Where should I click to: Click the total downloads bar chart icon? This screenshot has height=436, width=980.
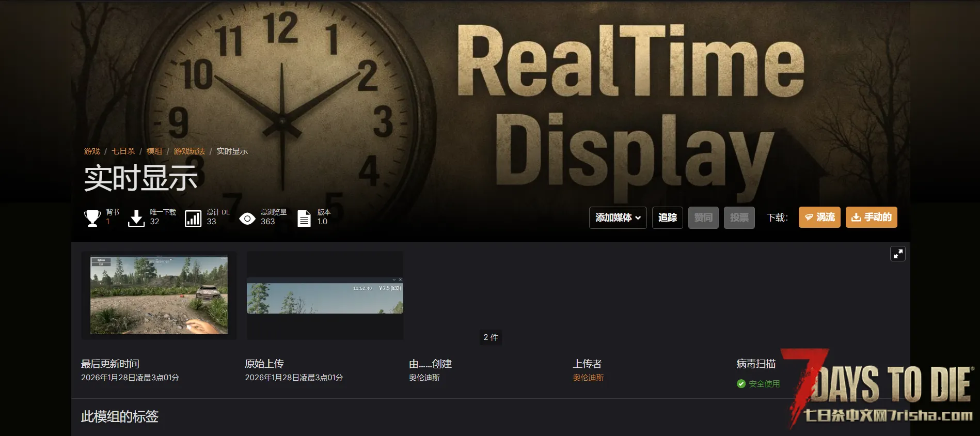(193, 218)
